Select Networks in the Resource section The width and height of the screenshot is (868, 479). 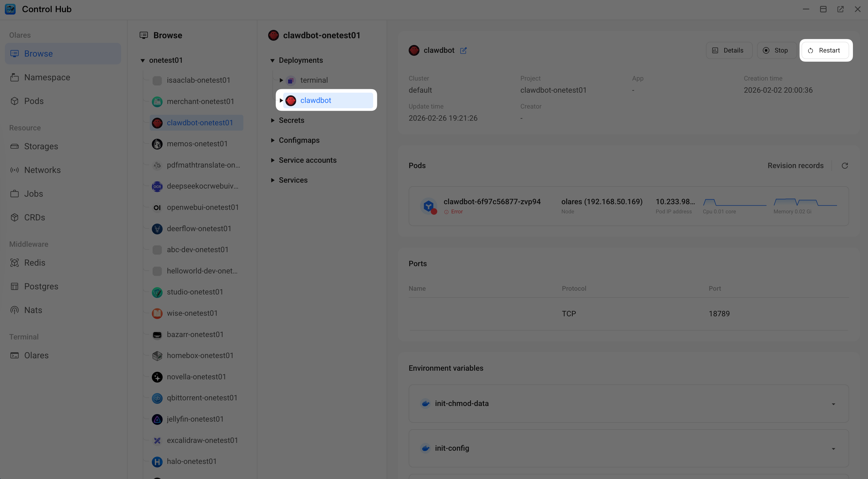pos(43,170)
